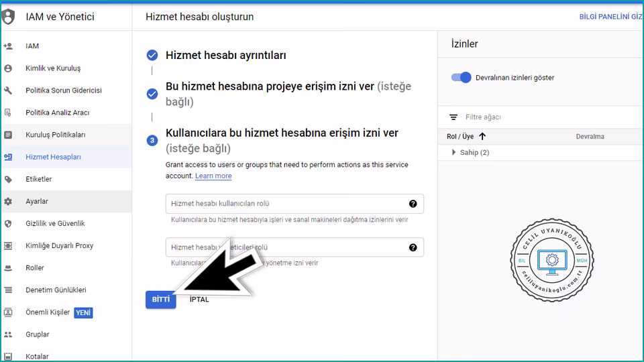Open Kuruluş Politikaları menu item
Image resolution: width=644 pixels, height=362 pixels.
(x=66, y=135)
